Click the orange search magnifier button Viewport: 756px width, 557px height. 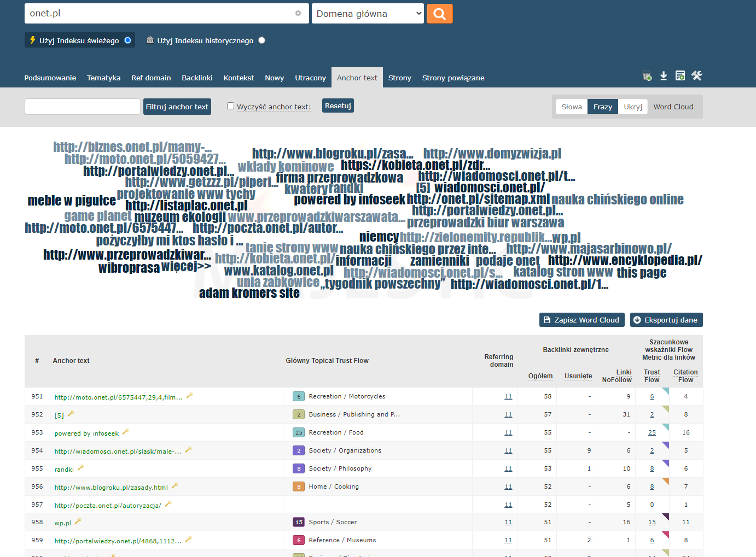coord(439,14)
